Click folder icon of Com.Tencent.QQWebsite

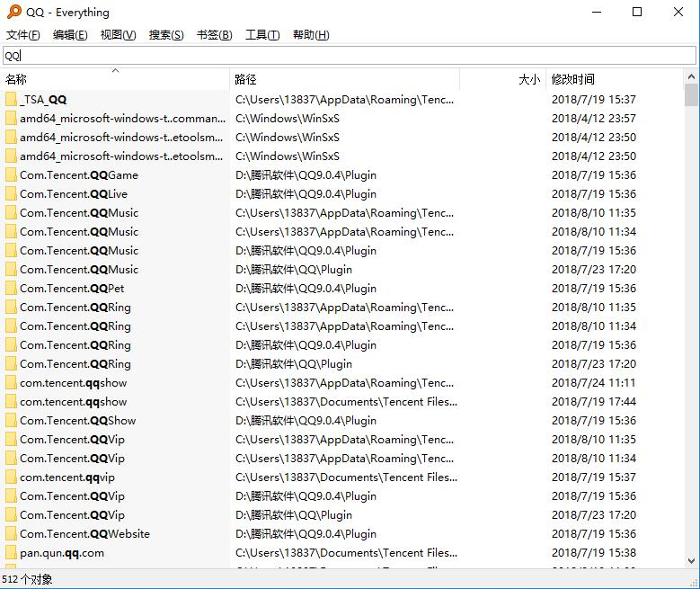pyautogui.click(x=11, y=533)
